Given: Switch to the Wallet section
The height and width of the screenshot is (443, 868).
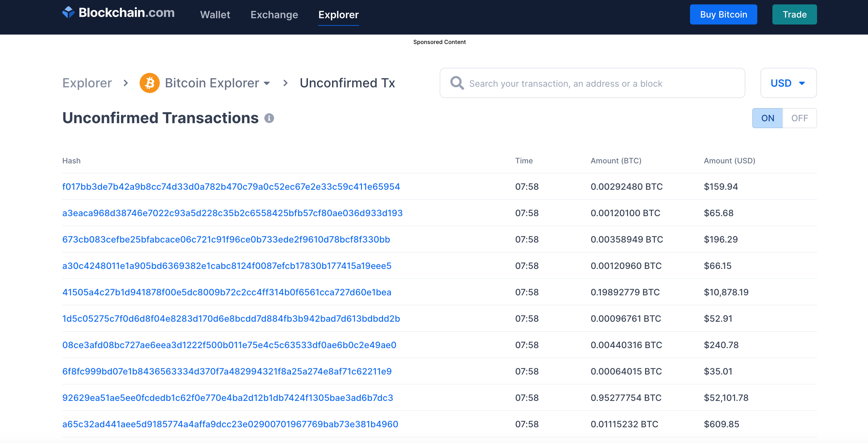Looking at the screenshot, I should click(x=215, y=14).
